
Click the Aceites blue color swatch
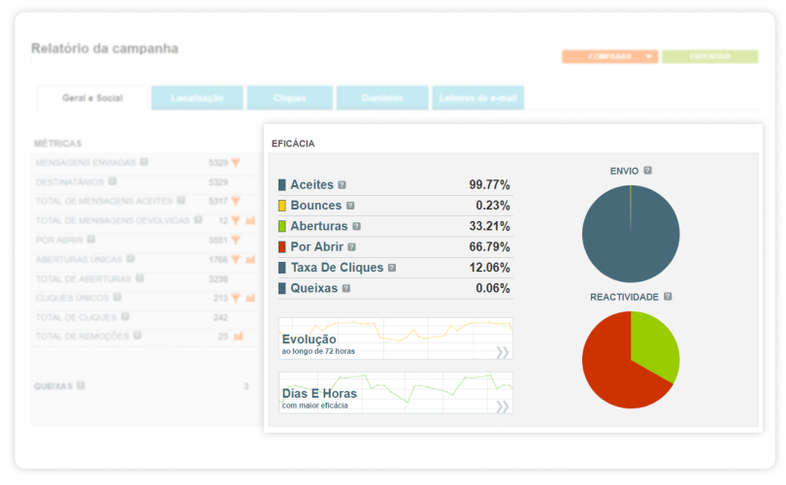click(x=282, y=185)
